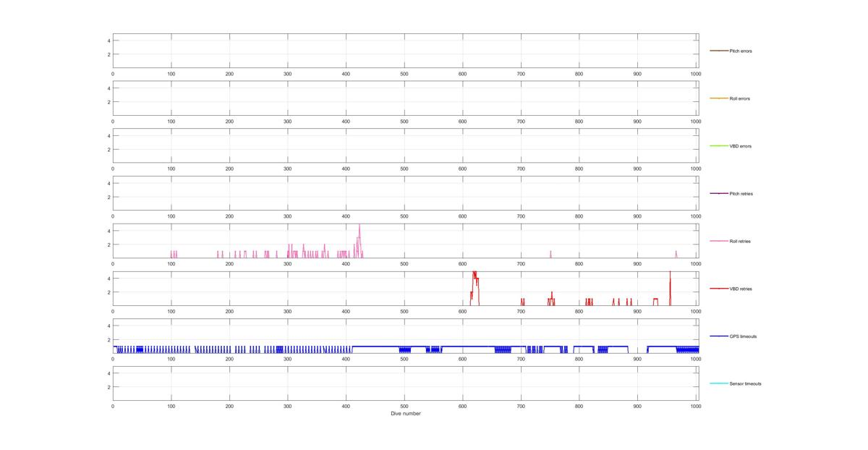Select the 0 tick under the Sensor timeouts plot
868x450 pixels.
tap(113, 407)
